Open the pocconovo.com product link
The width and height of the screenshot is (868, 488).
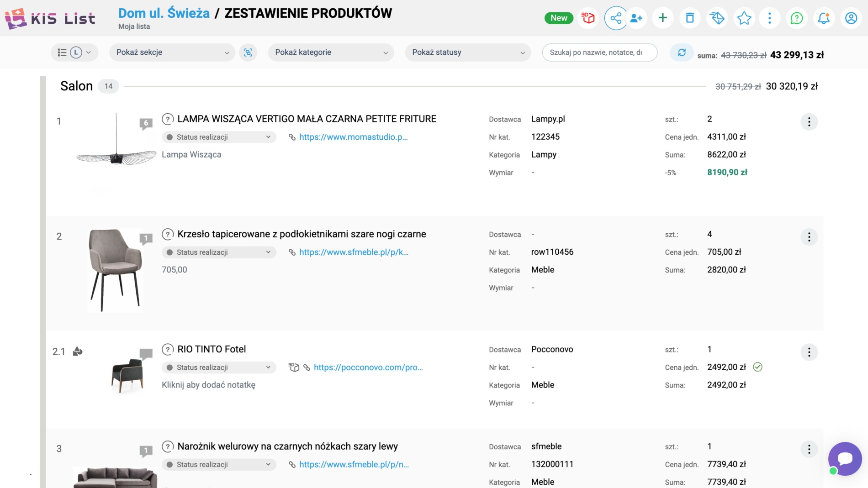coord(368,367)
